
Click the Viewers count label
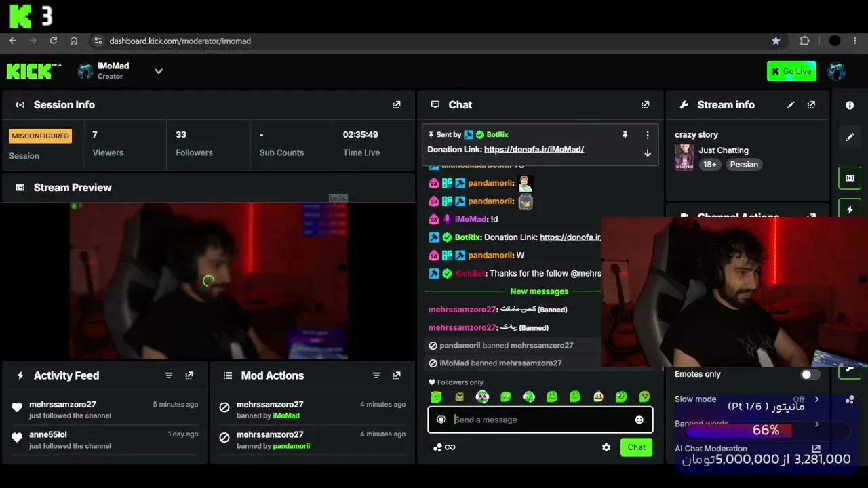pyautogui.click(x=108, y=152)
